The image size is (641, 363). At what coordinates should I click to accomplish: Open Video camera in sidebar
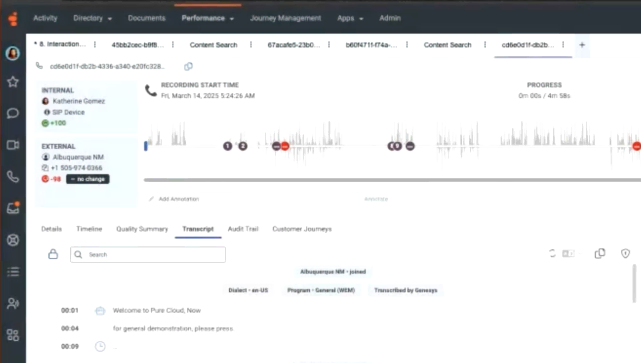pyautogui.click(x=13, y=145)
